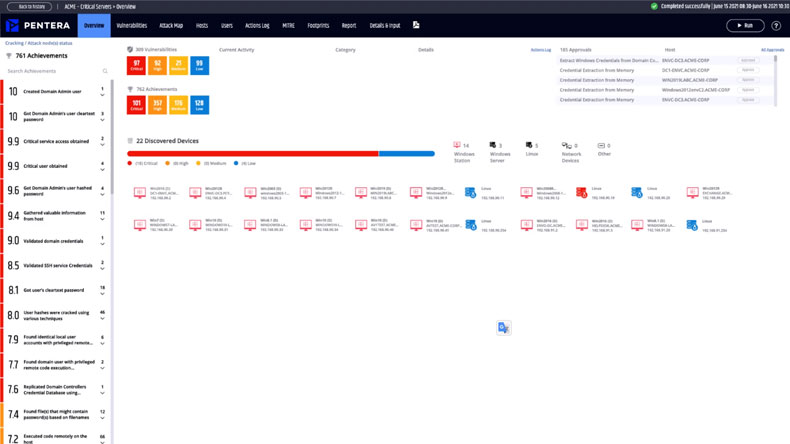Image resolution: width=790 pixels, height=444 pixels.
Task: Switch to the Attack Map tab
Action: pyautogui.click(x=171, y=26)
